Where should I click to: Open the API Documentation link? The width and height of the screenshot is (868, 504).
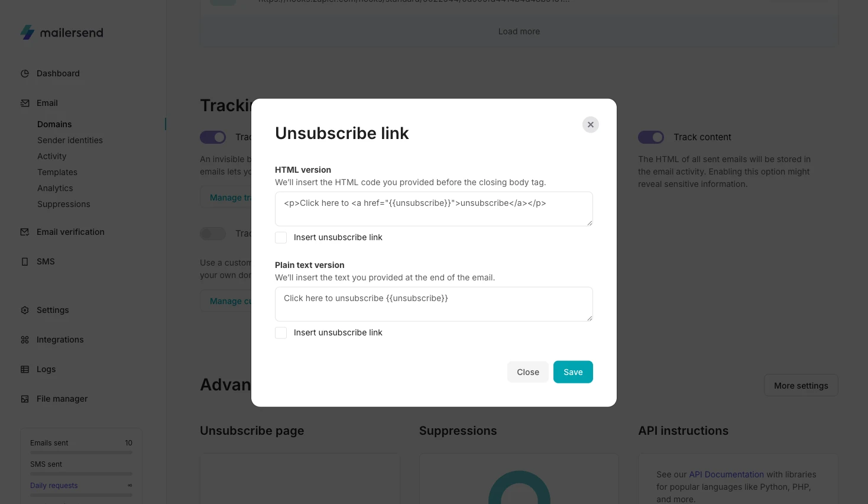(x=726, y=474)
